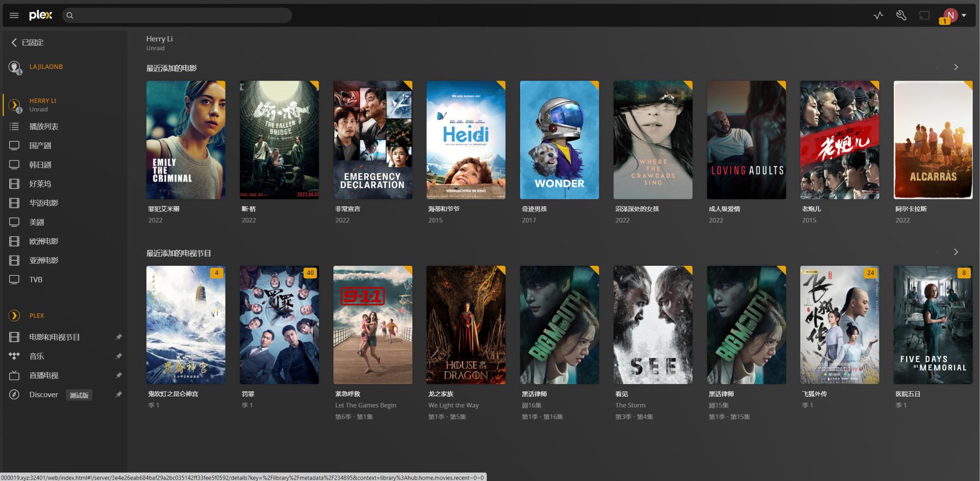
Task: Click into the search field
Action: pos(177,15)
